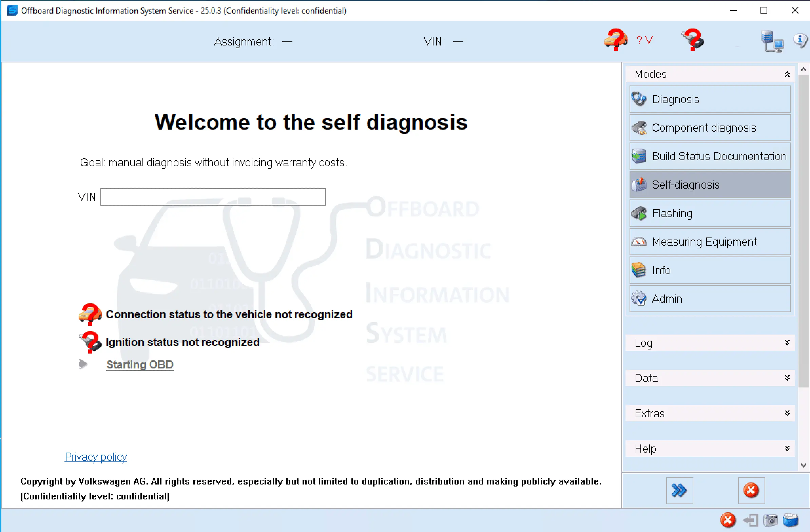Click 'Ignition status not recognized' text
The image size is (810, 532).
(183, 342)
